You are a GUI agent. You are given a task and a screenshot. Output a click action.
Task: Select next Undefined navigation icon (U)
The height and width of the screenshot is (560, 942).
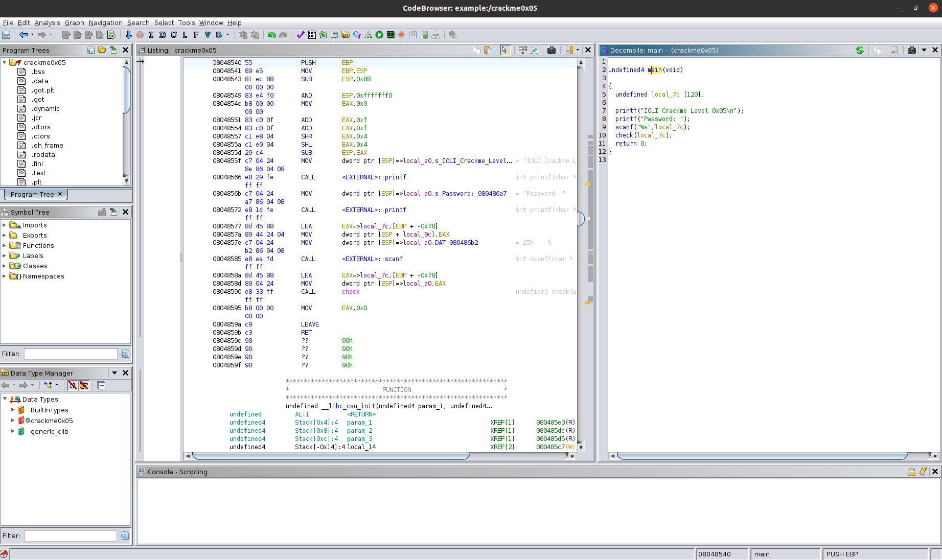[173, 35]
